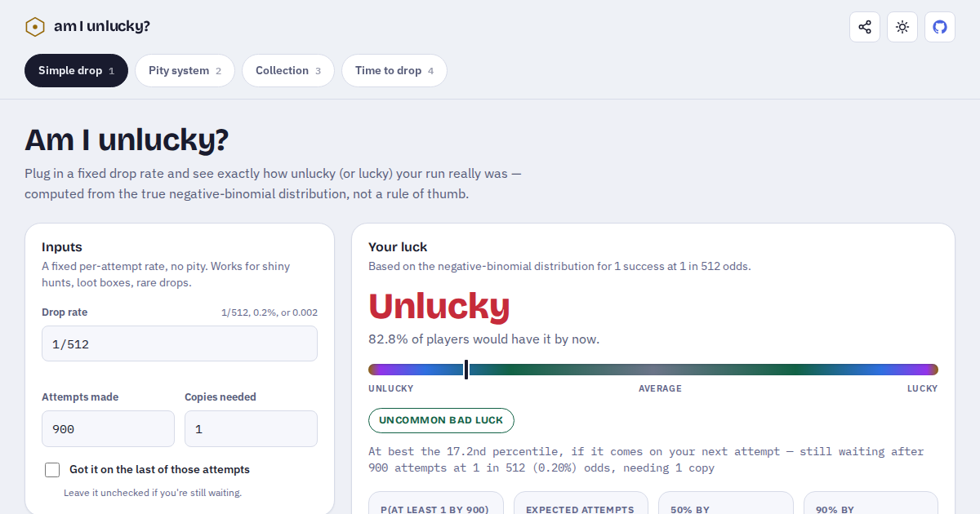The height and width of the screenshot is (514, 980).
Task: Open the Pity system tab
Action: tap(185, 71)
